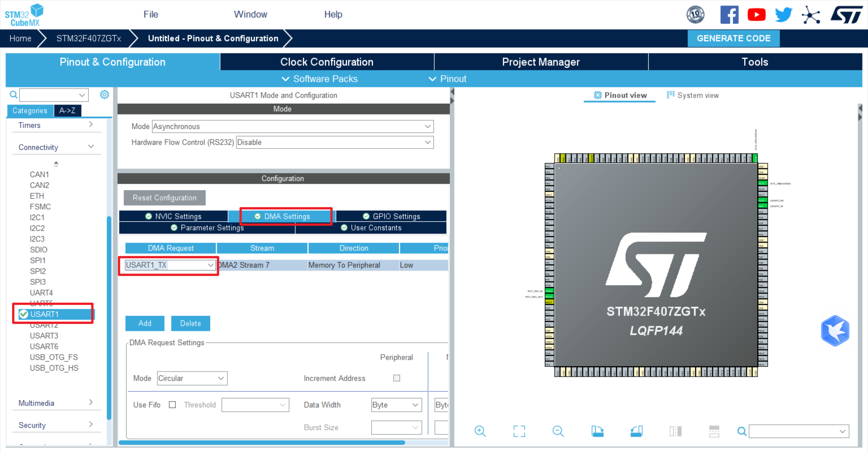Click the green checkmark next to USART1

pyautogui.click(x=24, y=314)
